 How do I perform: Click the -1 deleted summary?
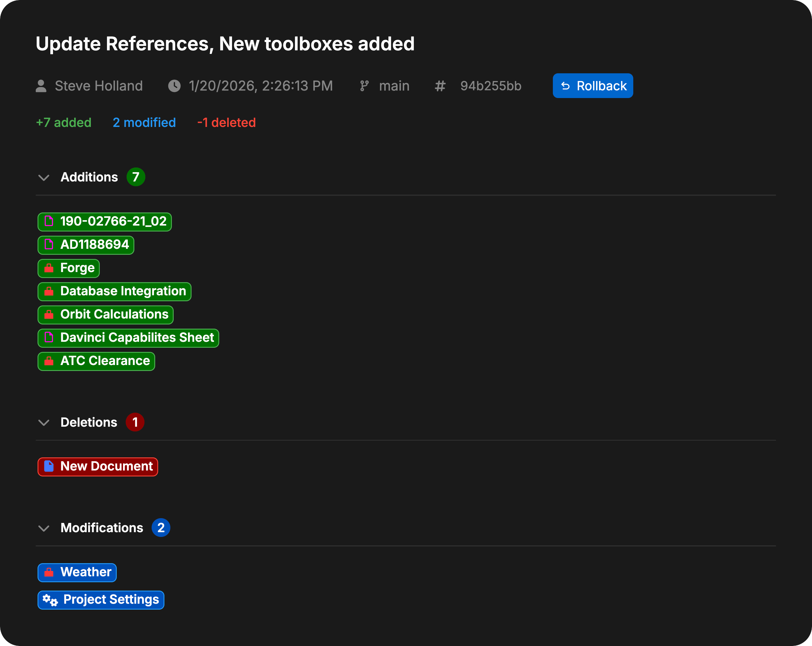tap(226, 122)
